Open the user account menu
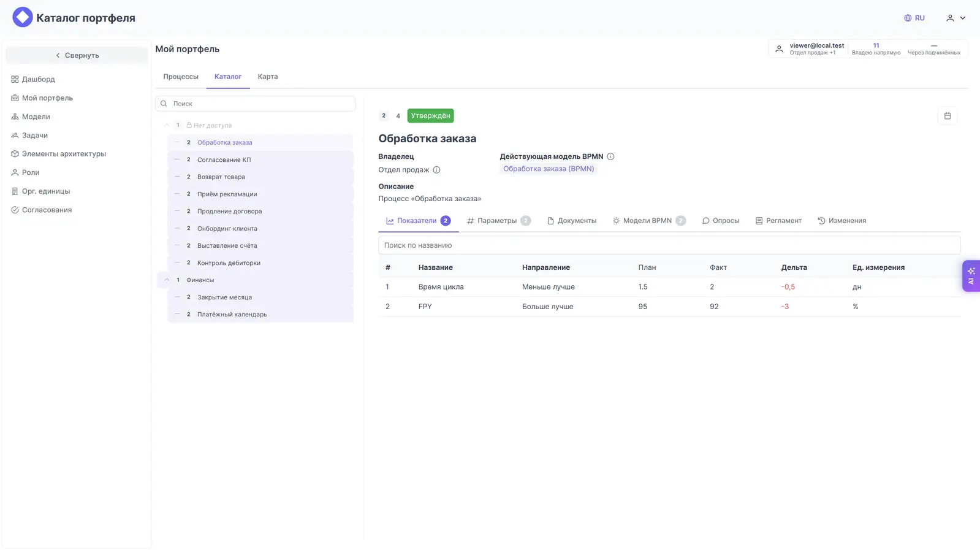The image size is (980, 552). 955,18
